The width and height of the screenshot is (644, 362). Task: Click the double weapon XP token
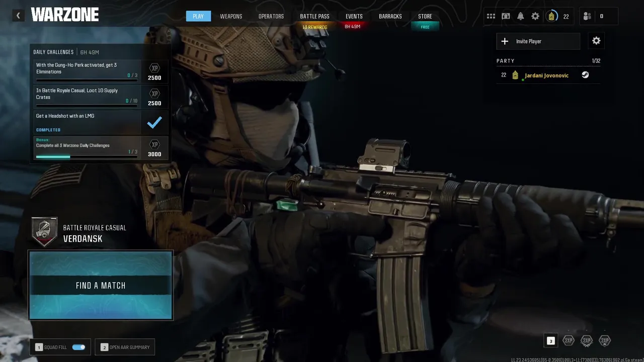pos(587,341)
